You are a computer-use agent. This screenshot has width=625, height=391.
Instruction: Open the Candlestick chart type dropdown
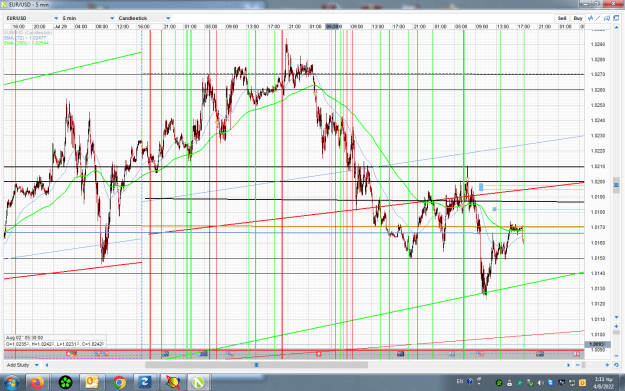pos(144,18)
